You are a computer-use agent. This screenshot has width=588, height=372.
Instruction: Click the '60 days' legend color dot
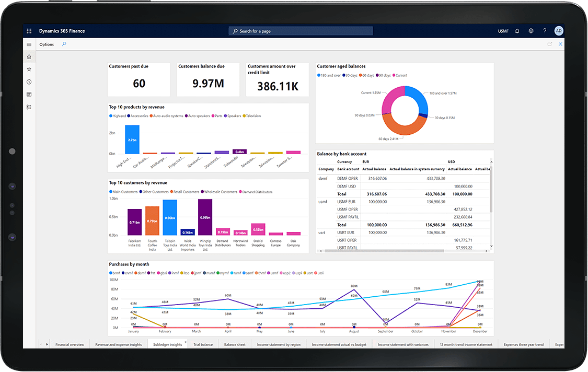(x=361, y=76)
